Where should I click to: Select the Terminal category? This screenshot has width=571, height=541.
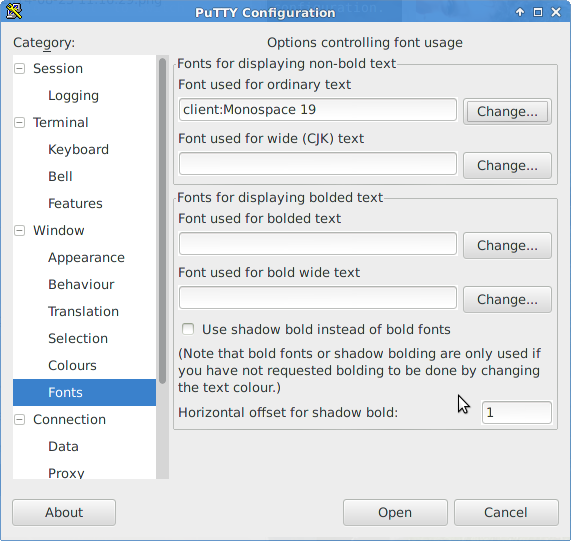[60, 122]
